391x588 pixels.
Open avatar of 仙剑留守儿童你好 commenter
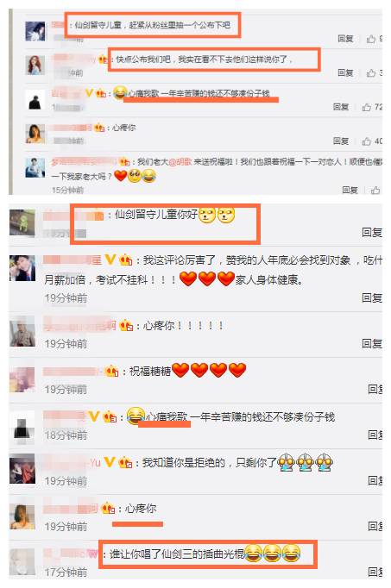click(22, 223)
